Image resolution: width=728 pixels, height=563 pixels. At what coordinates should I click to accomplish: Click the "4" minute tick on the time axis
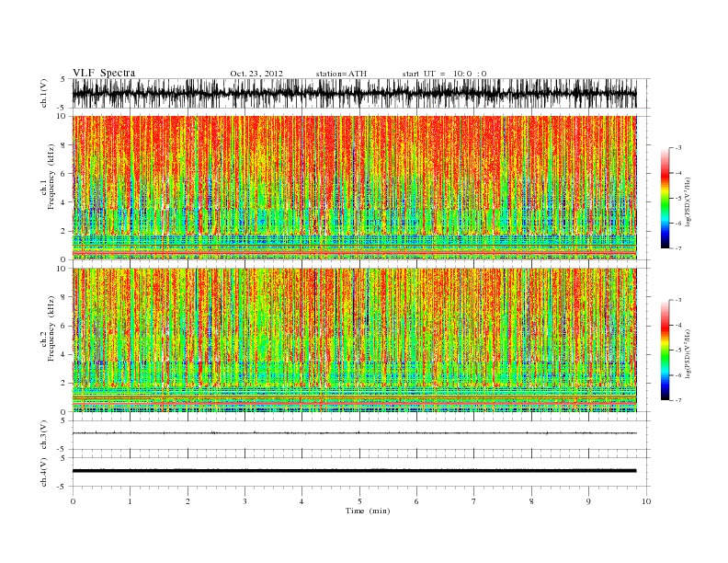click(x=301, y=501)
